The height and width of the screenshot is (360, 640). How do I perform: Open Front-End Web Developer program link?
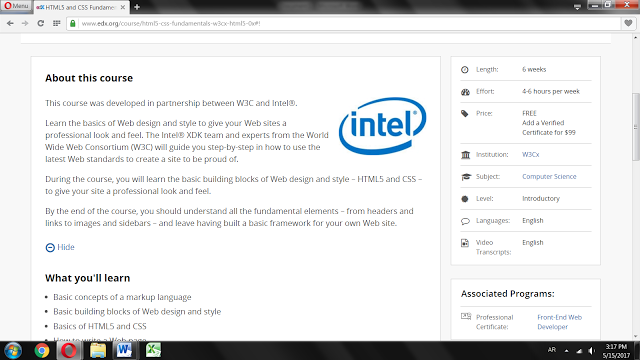click(x=559, y=322)
